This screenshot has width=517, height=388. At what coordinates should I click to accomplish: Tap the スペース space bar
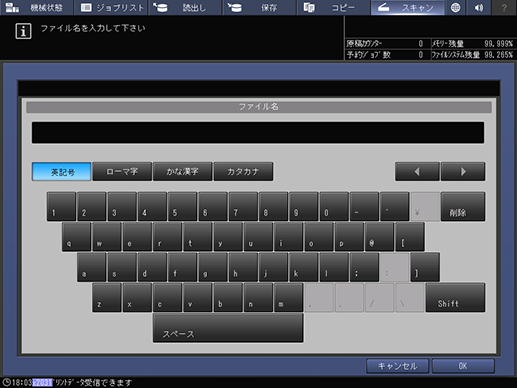click(228, 328)
